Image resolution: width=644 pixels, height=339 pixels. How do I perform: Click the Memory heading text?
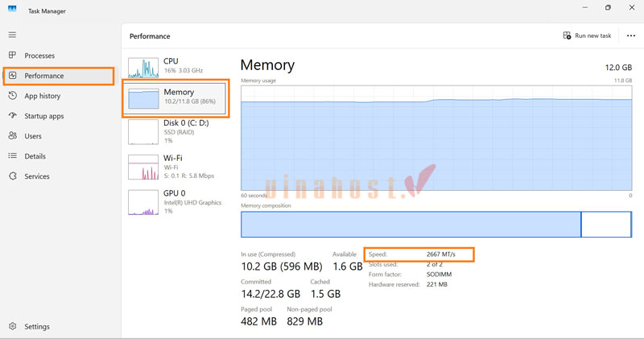click(x=267, y=65)
